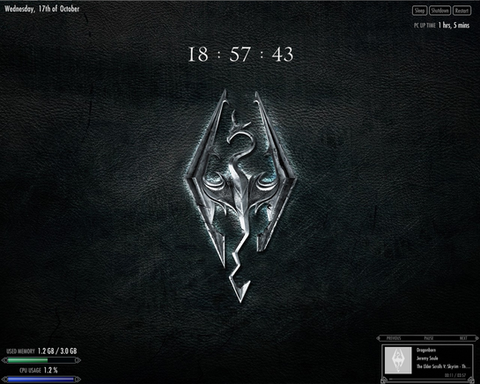480x384 pixels.
Task: Click the Shutdown button
Action: pos(440,11)
